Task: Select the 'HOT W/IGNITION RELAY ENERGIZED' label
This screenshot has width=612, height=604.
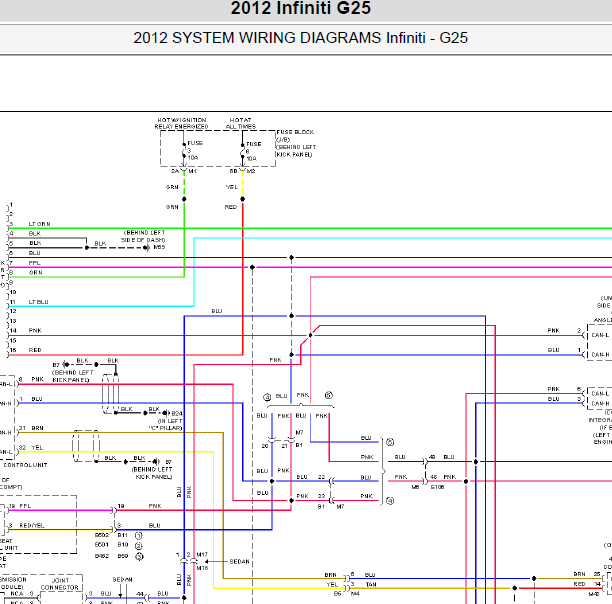Action: 181,123
